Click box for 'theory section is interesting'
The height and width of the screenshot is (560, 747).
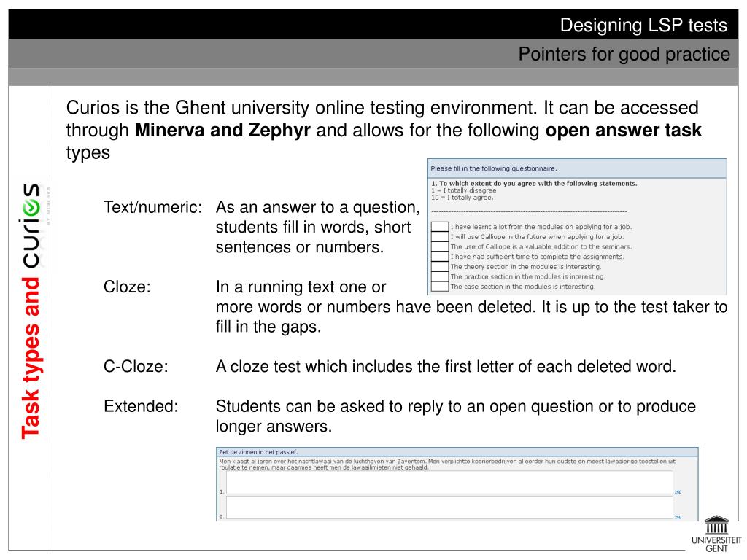click(x=440, y=267)
